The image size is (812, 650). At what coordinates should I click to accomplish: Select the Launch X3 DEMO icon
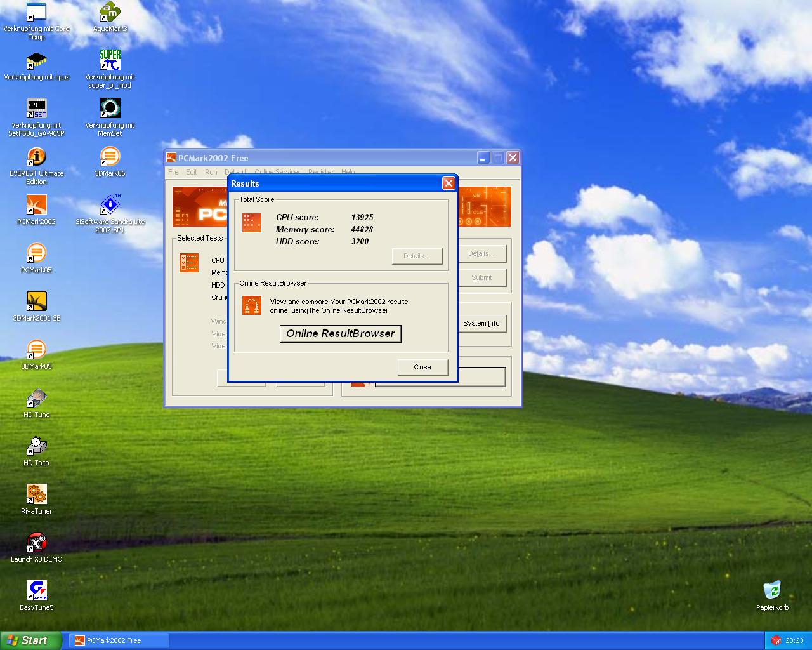pos(36,543)
